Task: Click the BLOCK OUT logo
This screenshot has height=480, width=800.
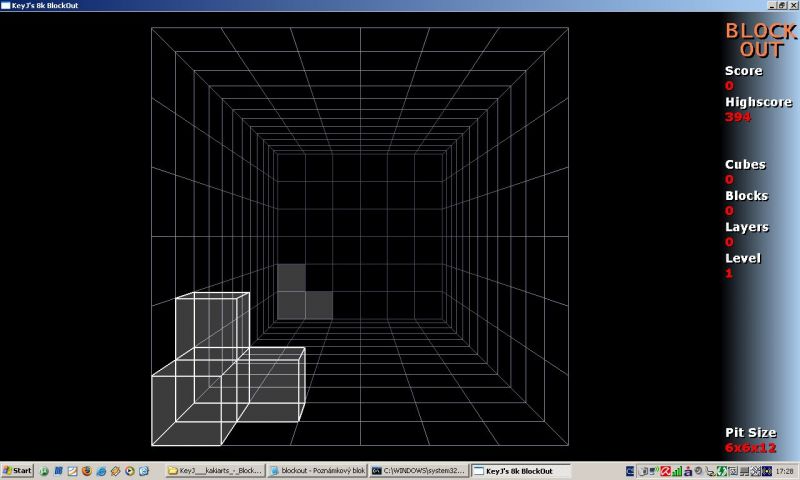Action: tap(761, 40)
